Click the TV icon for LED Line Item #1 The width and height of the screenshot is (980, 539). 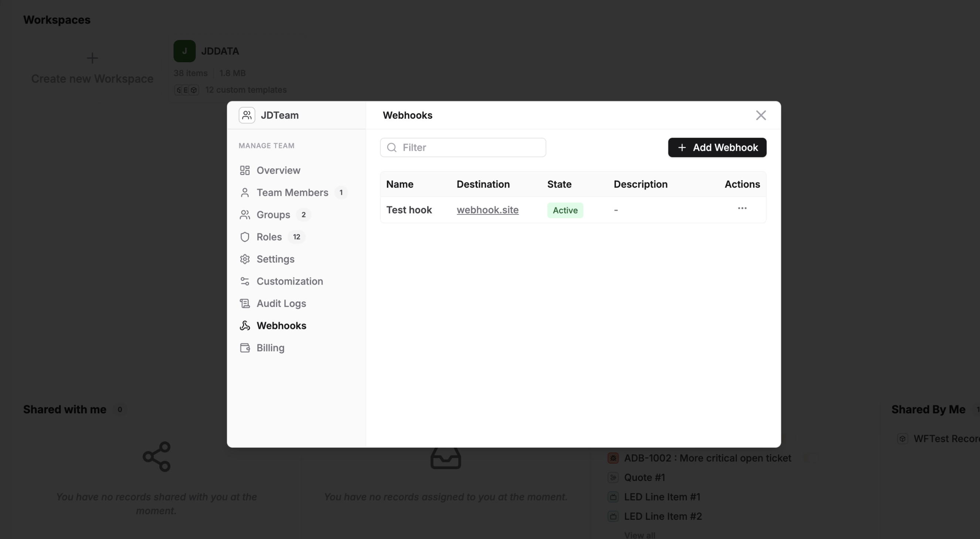pyautogui.click(x=613, y=497)
